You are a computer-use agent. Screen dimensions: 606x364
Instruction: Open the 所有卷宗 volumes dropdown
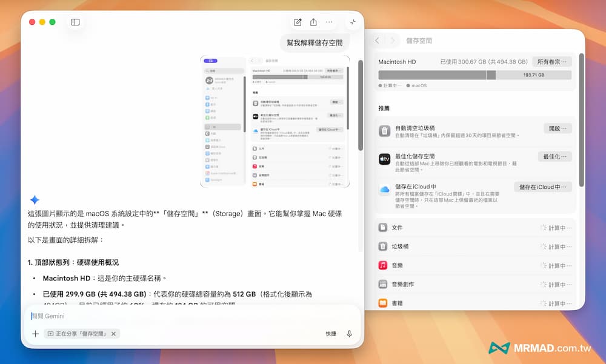coord(552,61)
